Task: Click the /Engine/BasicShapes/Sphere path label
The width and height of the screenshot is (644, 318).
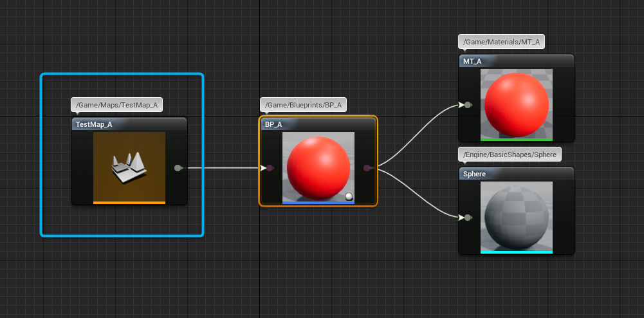Action: (510, 154)
